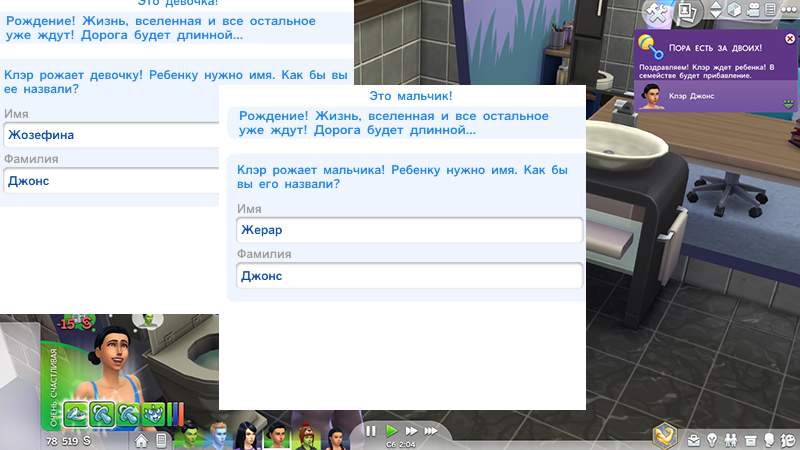Click the baby rattle notification icon
This screenshot has height=450, width=800.
(651, 47)
